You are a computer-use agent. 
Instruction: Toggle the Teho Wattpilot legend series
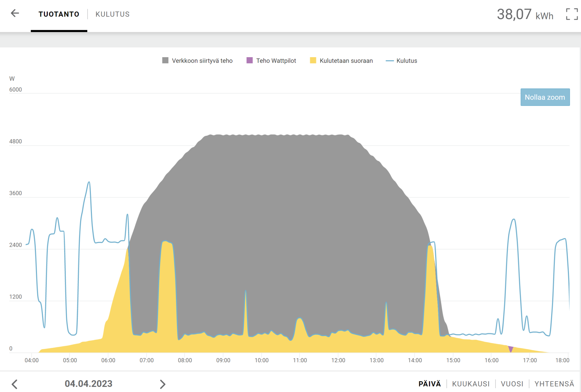(276, 61)
